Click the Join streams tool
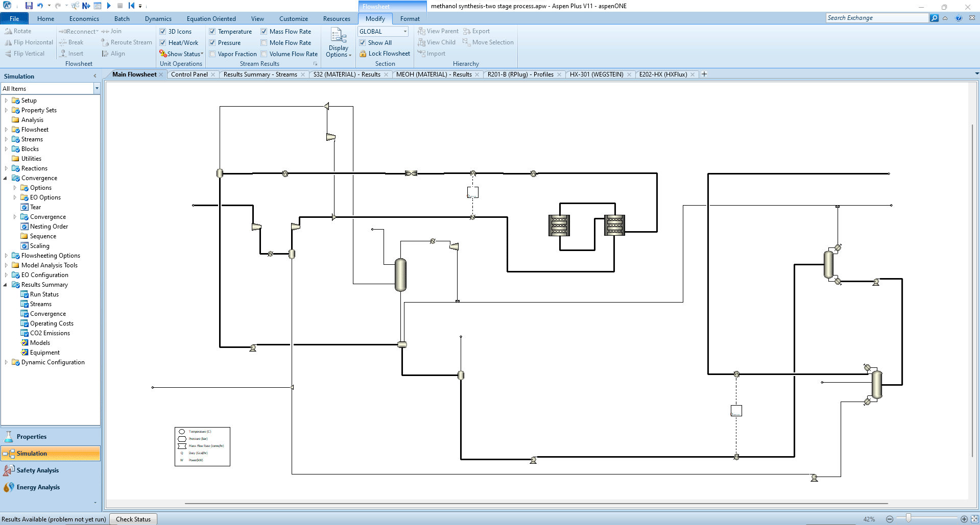 111,31
